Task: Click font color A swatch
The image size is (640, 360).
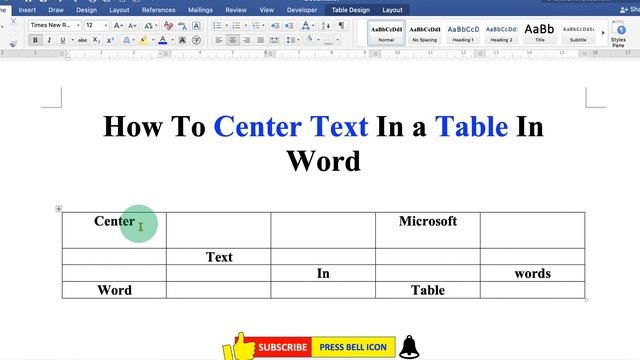Action: (x=163, y=40)
